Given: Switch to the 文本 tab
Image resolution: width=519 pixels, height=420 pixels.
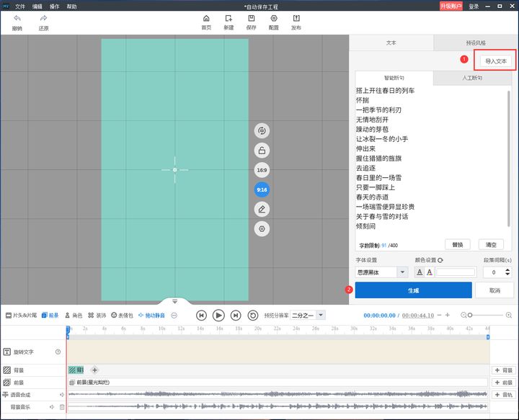Looking at the screenshot, I should pos(391,43).
